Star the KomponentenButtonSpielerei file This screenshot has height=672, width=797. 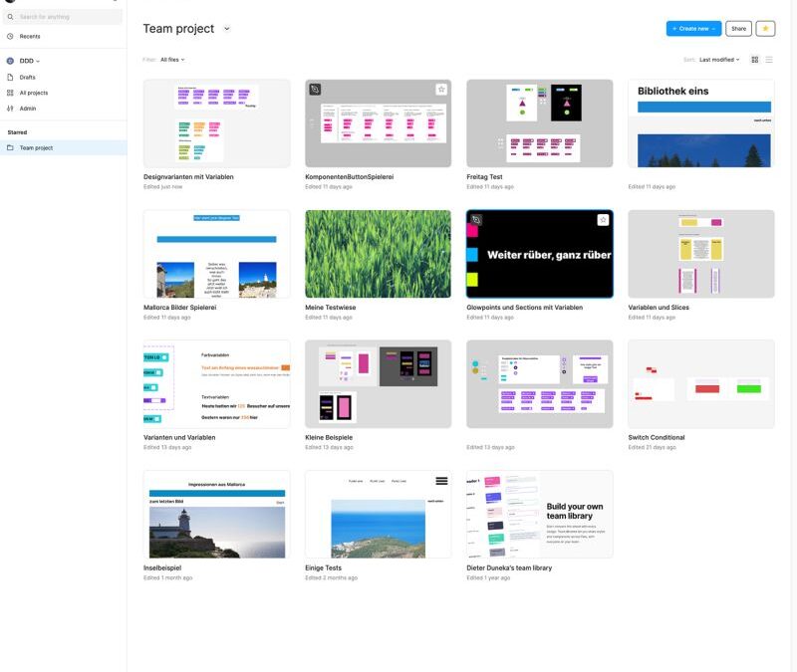[x=441, y=90]
